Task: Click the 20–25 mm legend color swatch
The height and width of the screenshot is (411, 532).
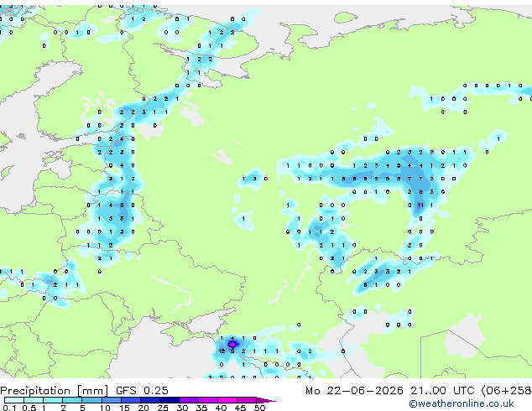Action: 149,400
